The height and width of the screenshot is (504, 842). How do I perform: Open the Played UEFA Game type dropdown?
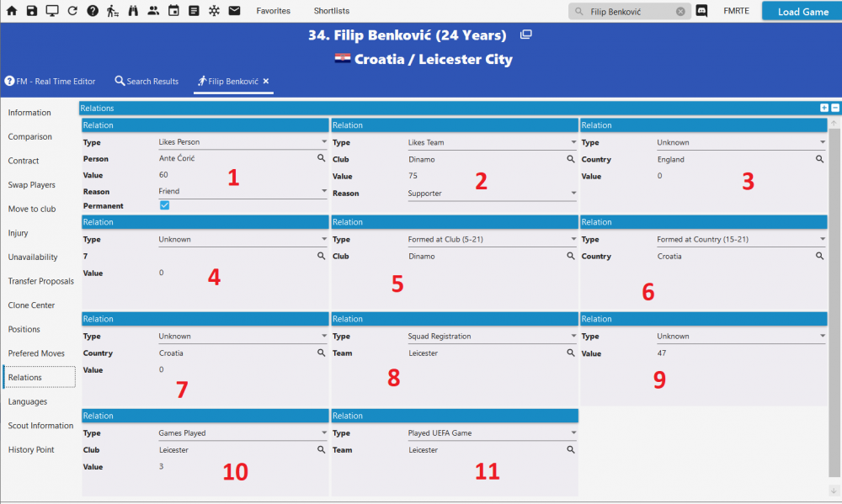[493, 433]
